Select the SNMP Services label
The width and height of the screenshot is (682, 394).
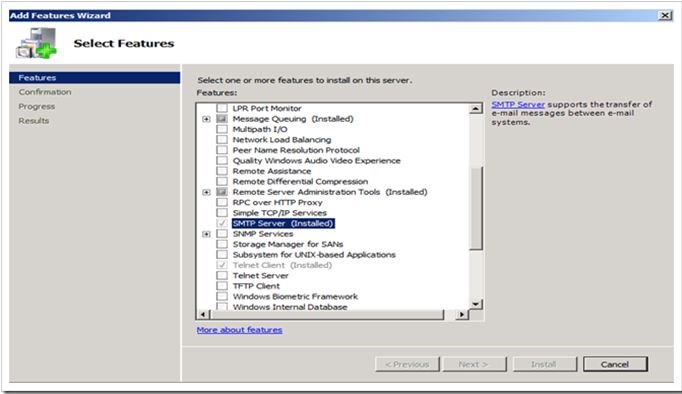point(263,234)
